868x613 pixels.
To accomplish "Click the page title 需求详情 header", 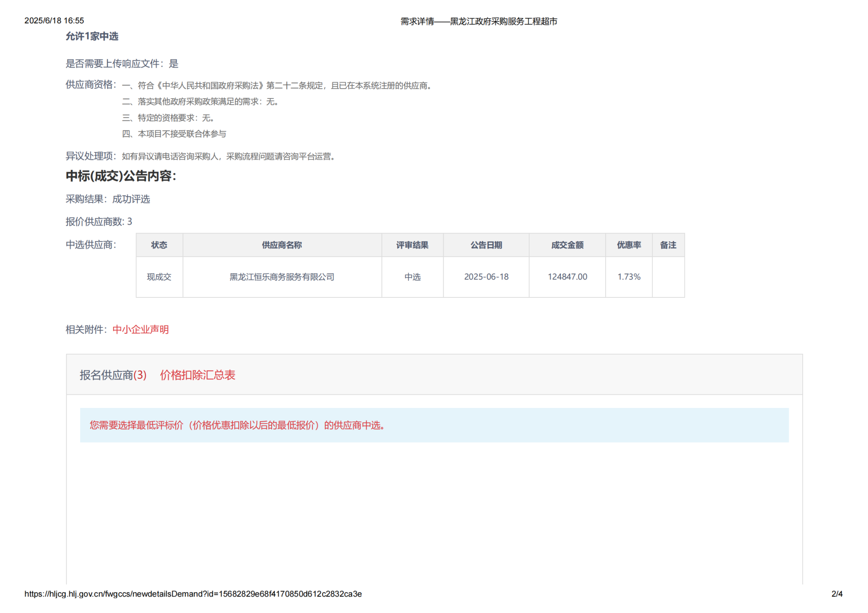I will coord(479,21).
